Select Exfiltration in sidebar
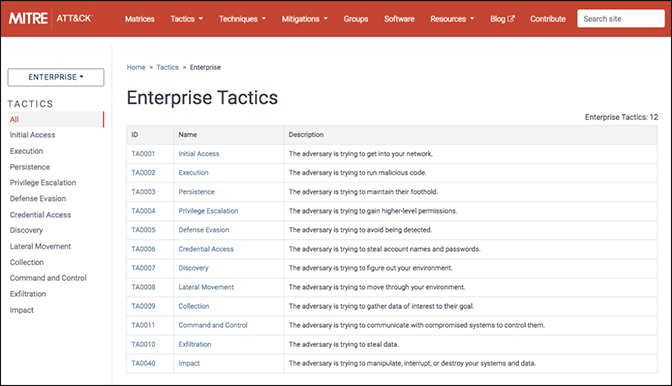This screenshot has height=386, width=672. pyautogui.click(x=28, y=294)
